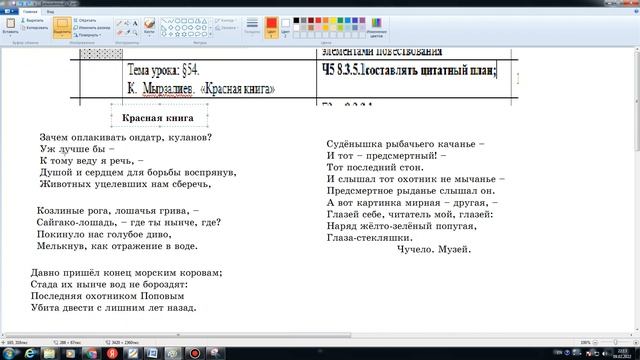The height and width of the screenshot is (360, 640).
Task: Select the Diamond shape in shapes gallery
Action: (171, 27)
